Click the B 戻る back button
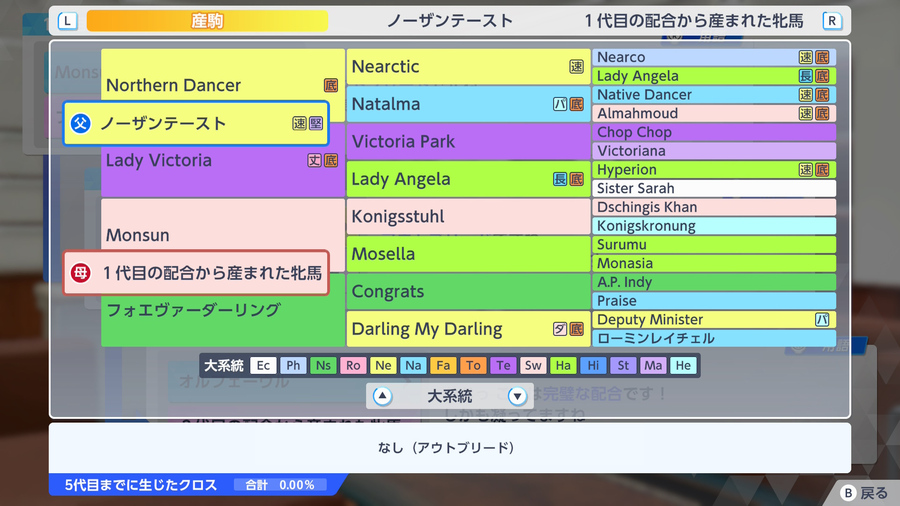Screen dimensions: 900x506 point(864,493)
